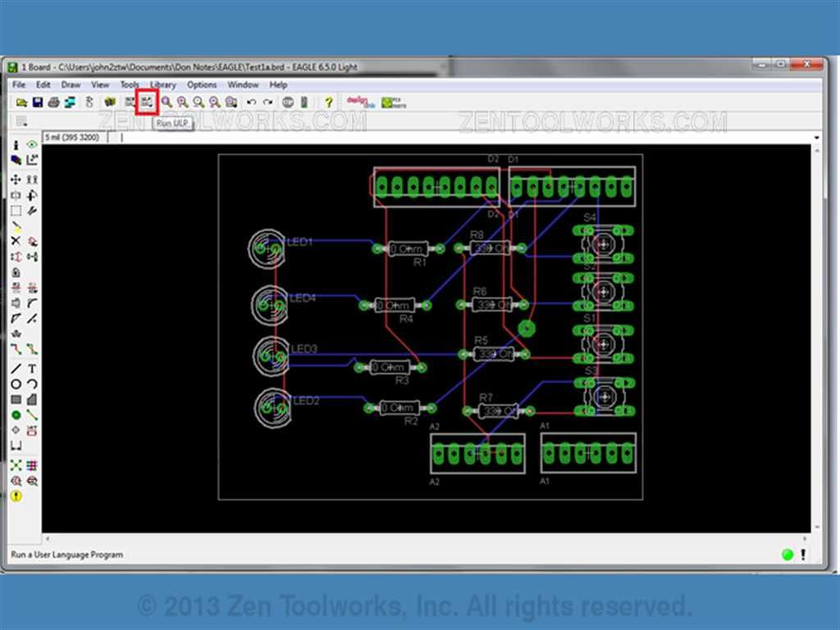Select the Arc drawing tool
The height and width of the screenshot is (630, 840).
point(32,384)
